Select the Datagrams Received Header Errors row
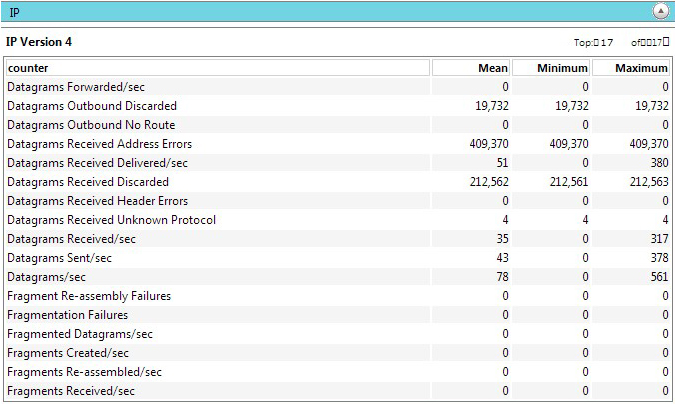675x404 pixels. 338,201
